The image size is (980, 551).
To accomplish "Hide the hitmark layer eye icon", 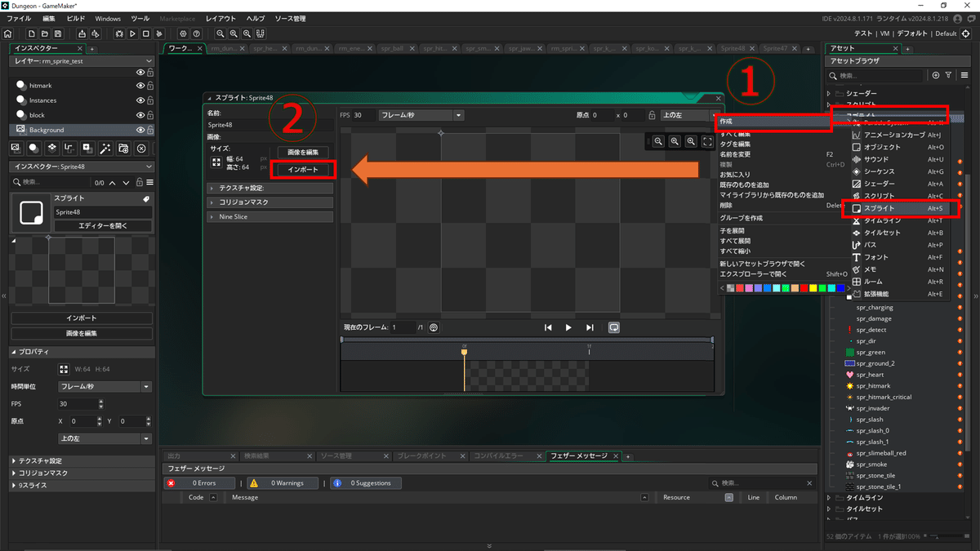I will (x=140, y=86).
